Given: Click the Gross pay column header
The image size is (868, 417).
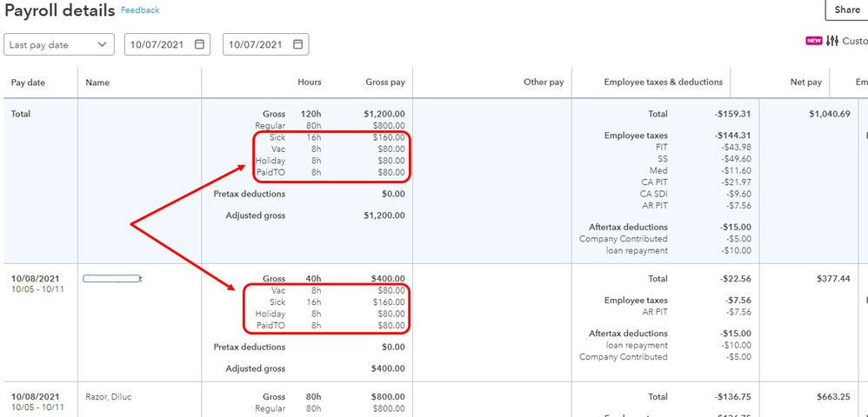Looking at the screenshot, I should pyautogui.click(x=384, y=83).
